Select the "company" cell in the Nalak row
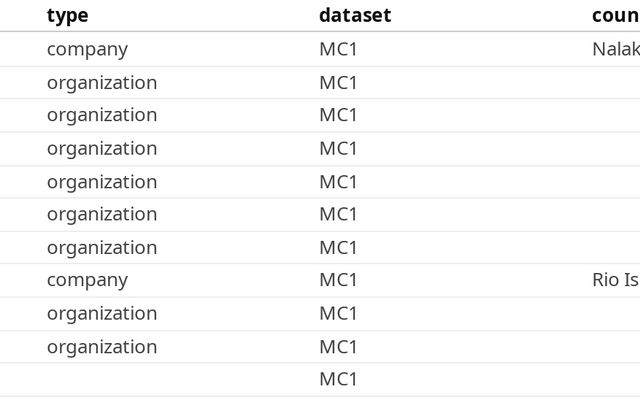 pos(87,49)
